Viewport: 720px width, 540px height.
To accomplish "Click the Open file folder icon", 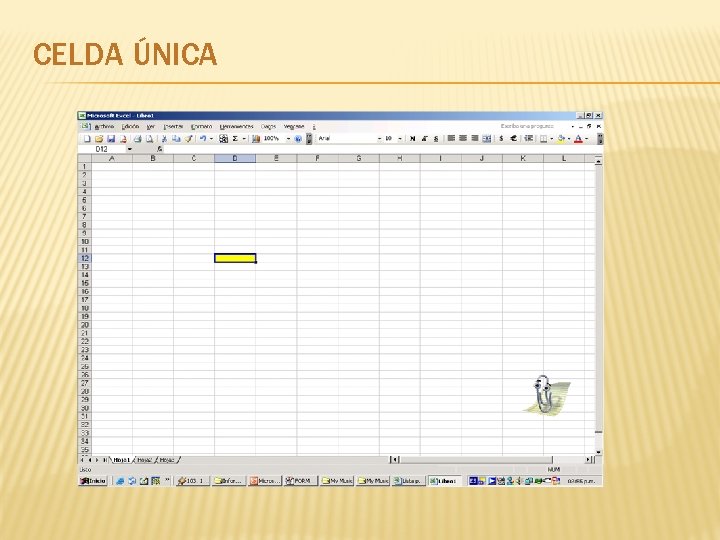I will [99, 139].
